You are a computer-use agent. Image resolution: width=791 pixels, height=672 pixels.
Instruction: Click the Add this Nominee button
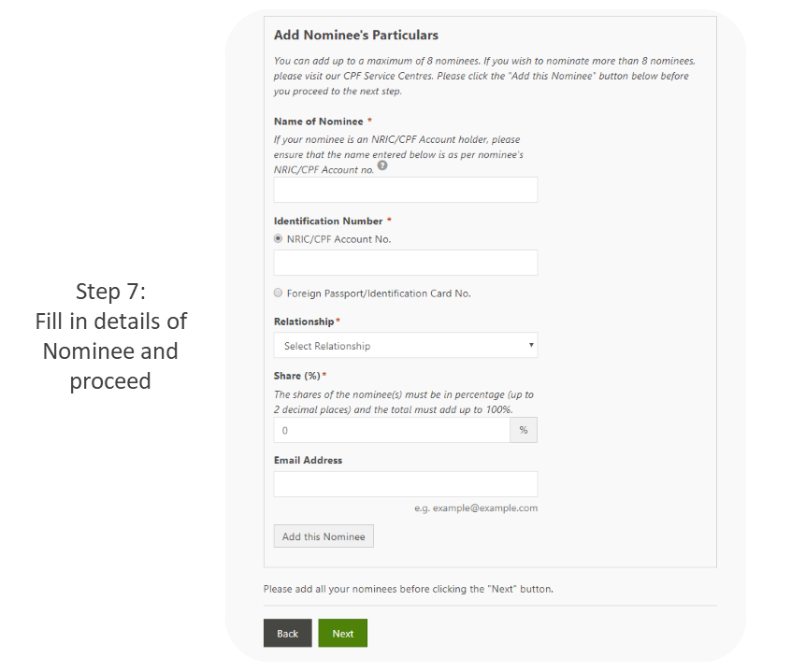pyautogui.click(x=324, y=536)
